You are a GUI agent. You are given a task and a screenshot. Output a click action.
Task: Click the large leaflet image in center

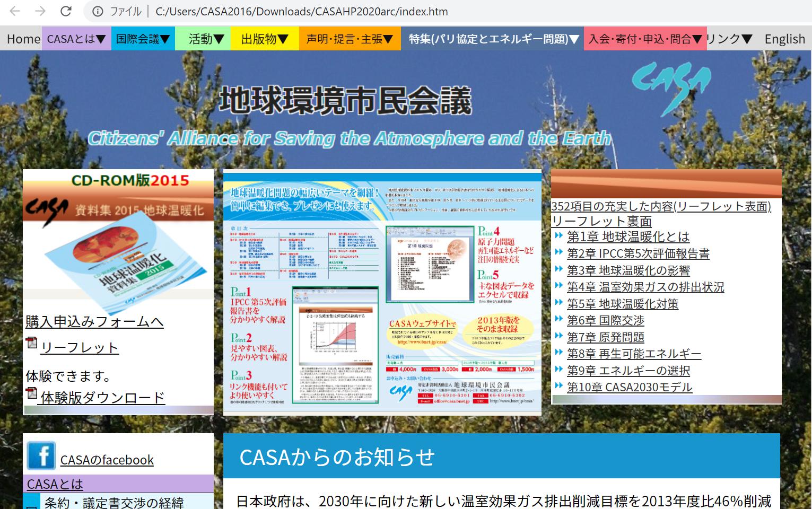[x=382, y=293]
